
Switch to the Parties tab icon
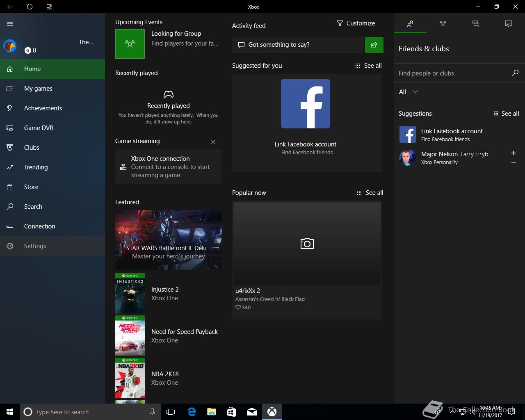[443, 24]
